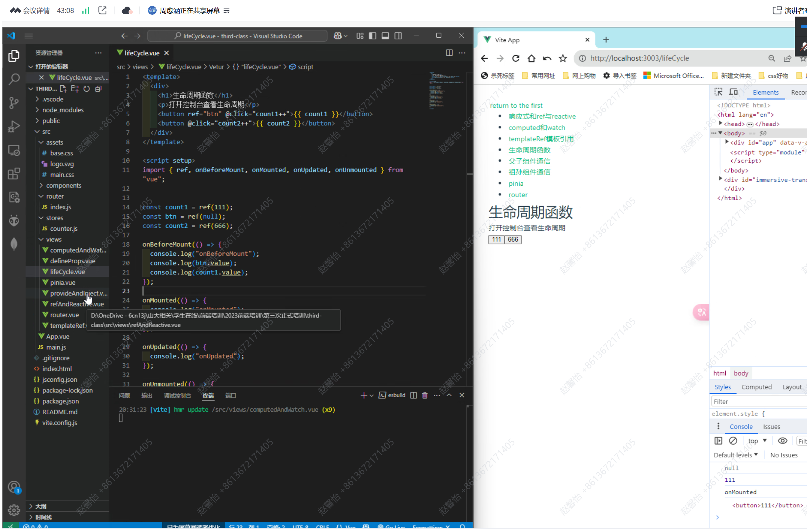Image resolution: width=807 pixels, height=532 pixels.
Task: Switch to Computed tab in DevTools
Action: pos(756,387)
